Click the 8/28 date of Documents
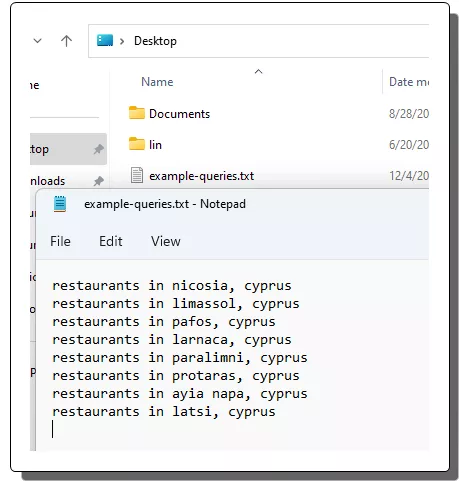Viewport: 459px width, 481px height. coord(409,114)
